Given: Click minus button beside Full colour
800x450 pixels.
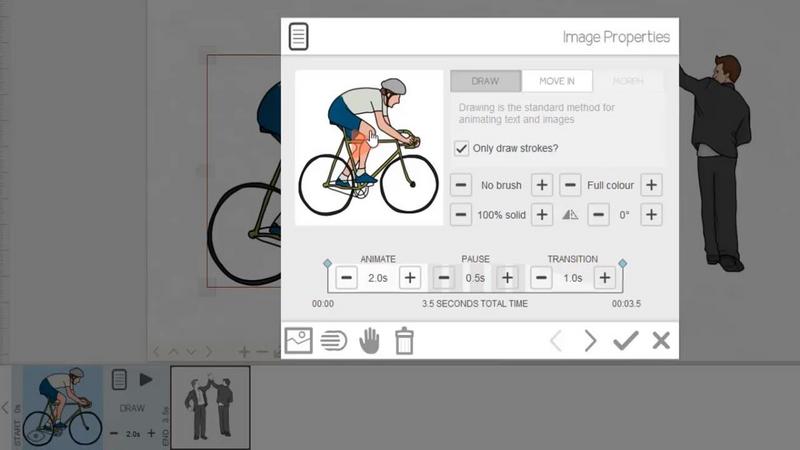Looking at the screenshot, I should [x=570, y=185].
